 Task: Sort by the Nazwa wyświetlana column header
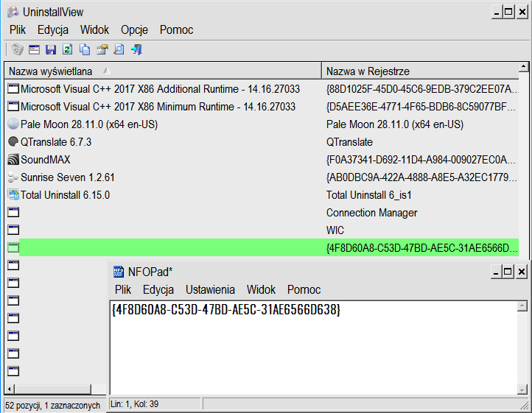point(163,71)
